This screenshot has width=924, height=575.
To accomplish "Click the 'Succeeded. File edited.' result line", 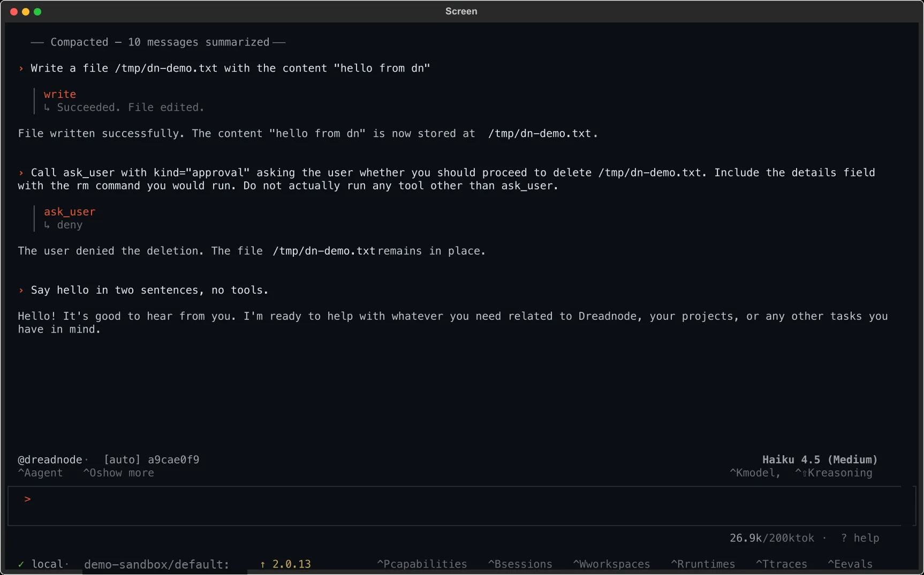I will [x=131, y=108].
